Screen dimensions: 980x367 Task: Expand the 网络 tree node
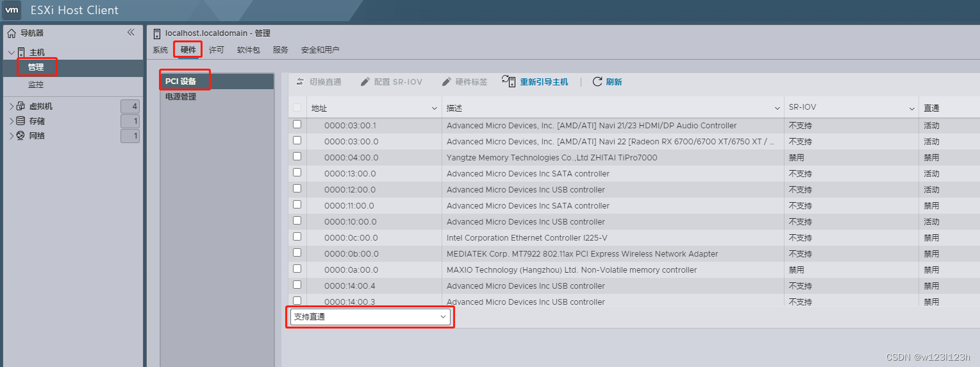(x=12, y=136)
